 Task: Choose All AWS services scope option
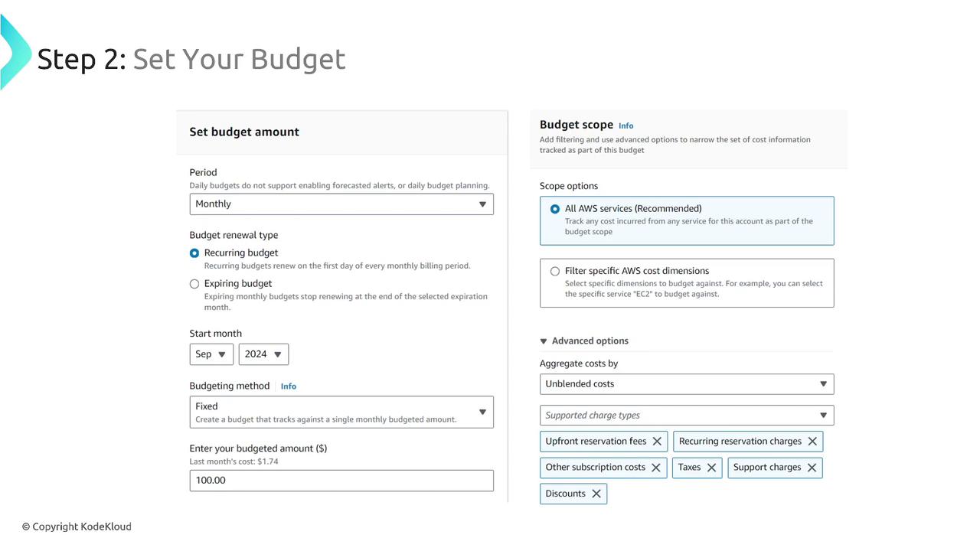pos(555,209)
